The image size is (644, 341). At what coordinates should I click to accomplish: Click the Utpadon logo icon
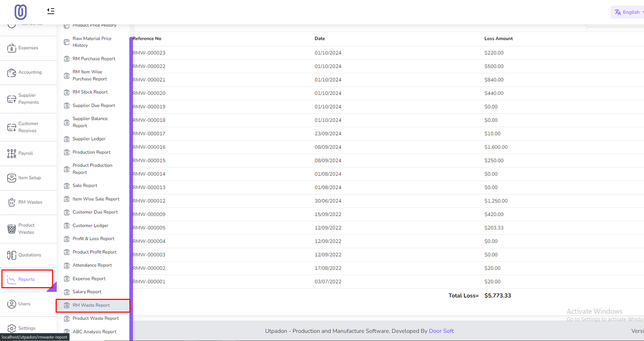(x=21, y=12)
